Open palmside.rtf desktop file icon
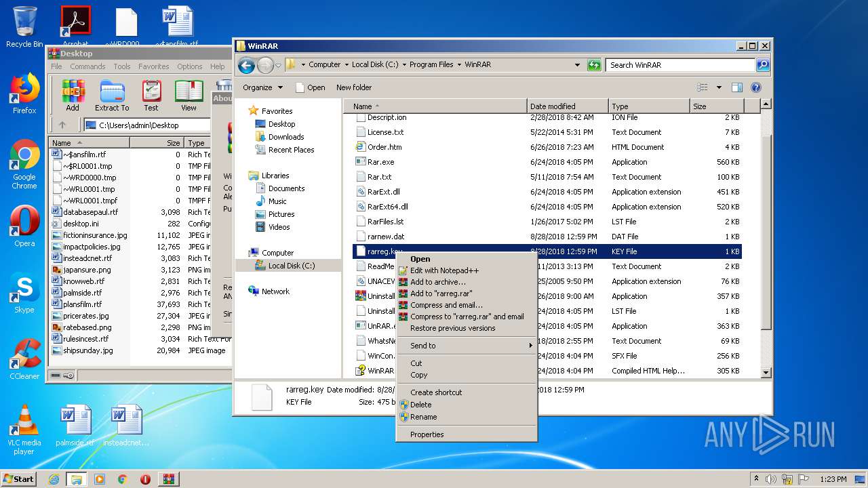 75,426
